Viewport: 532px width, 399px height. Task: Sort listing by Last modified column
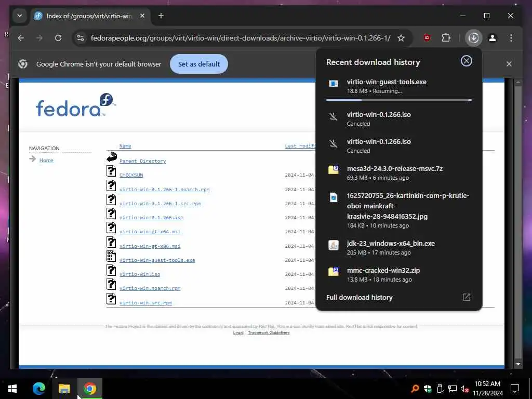coord(300,146)
